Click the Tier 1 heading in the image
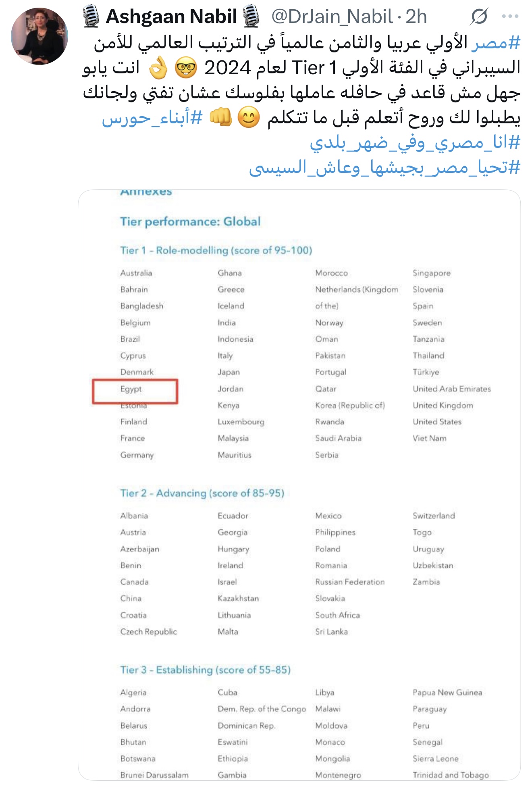The width and height of the screenshot is (532, 790). click(x=217, y=250)
